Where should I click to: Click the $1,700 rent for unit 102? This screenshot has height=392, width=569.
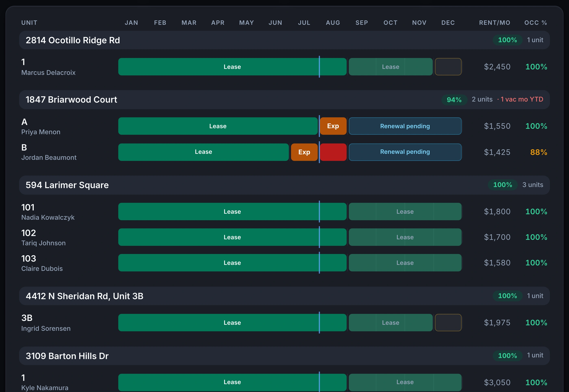(x=497, y=237)
